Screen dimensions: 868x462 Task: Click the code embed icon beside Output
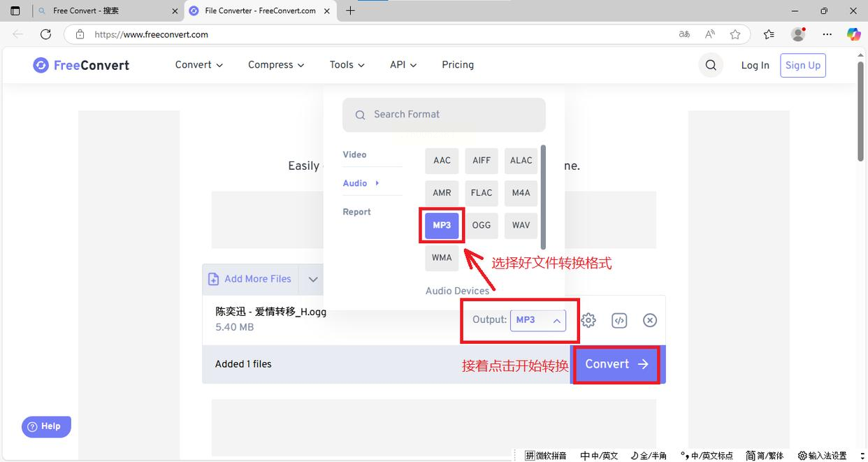pos(619,320)
